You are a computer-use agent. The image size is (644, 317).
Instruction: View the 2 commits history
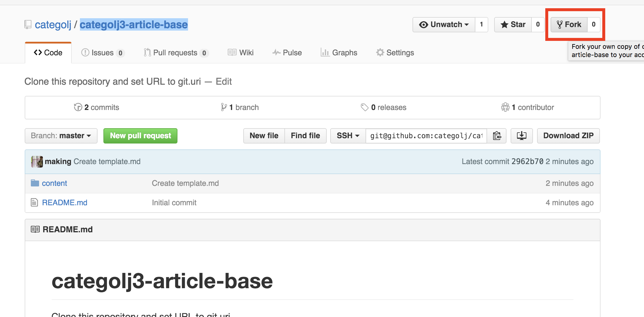(97, 107)
